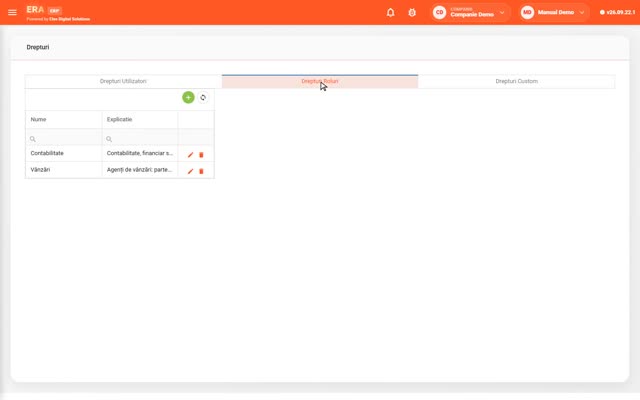Open the notifications bell
This screenshot has width=640, height=400.
tap(391, 13)
